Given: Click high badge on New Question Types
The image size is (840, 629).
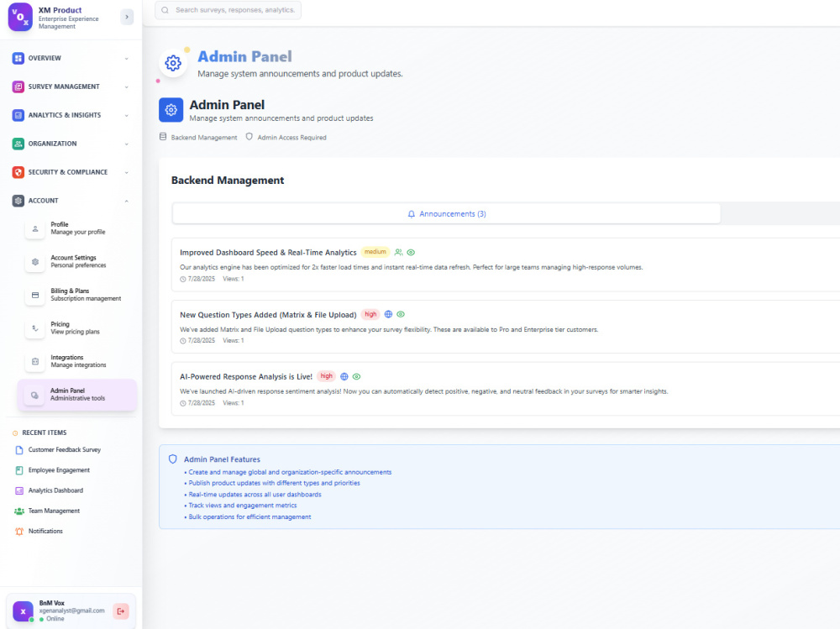Looking at the screenshot, I should (x=370, y=314).
